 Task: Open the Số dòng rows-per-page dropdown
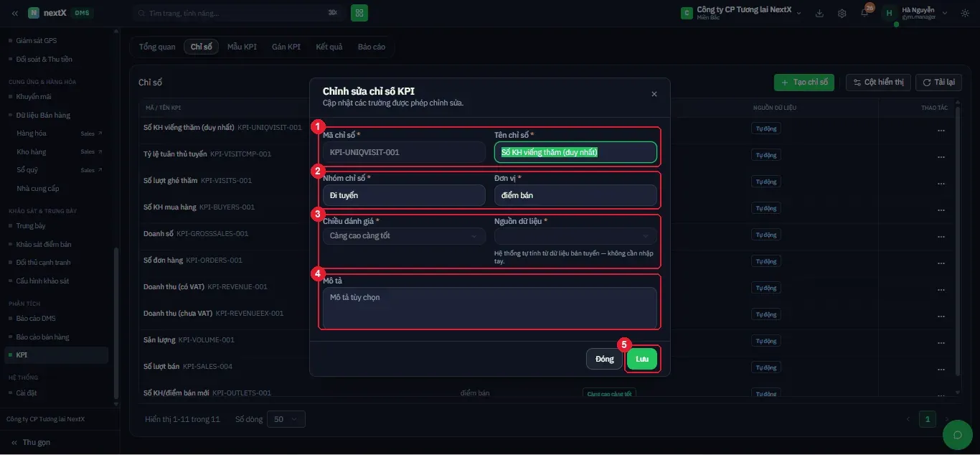point(286,419)
